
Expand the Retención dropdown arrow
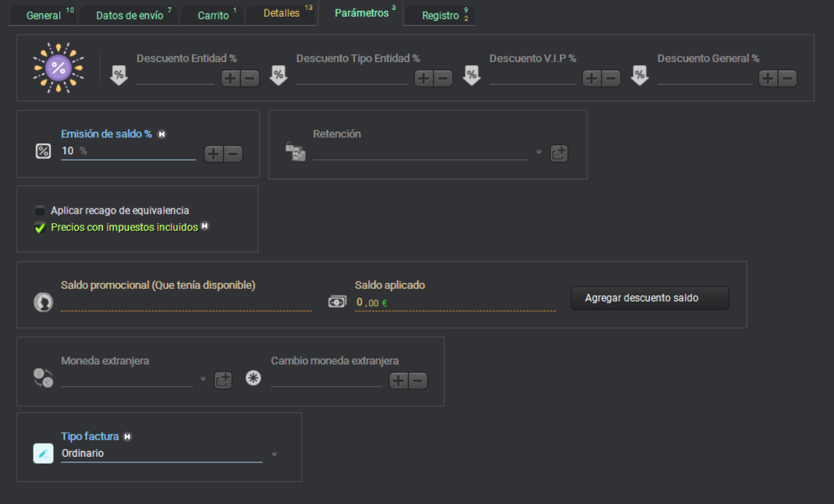pyautogui.click(x=538, y=153)
